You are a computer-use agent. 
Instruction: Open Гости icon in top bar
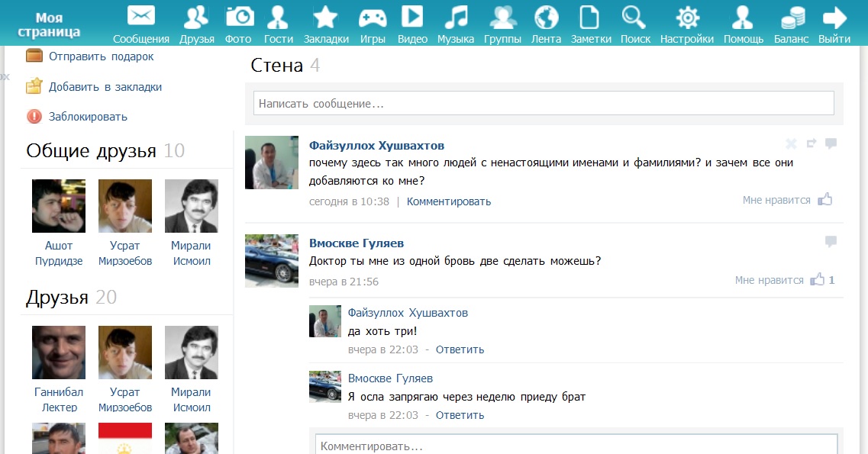pyautogui.click(x=278, y=17)
